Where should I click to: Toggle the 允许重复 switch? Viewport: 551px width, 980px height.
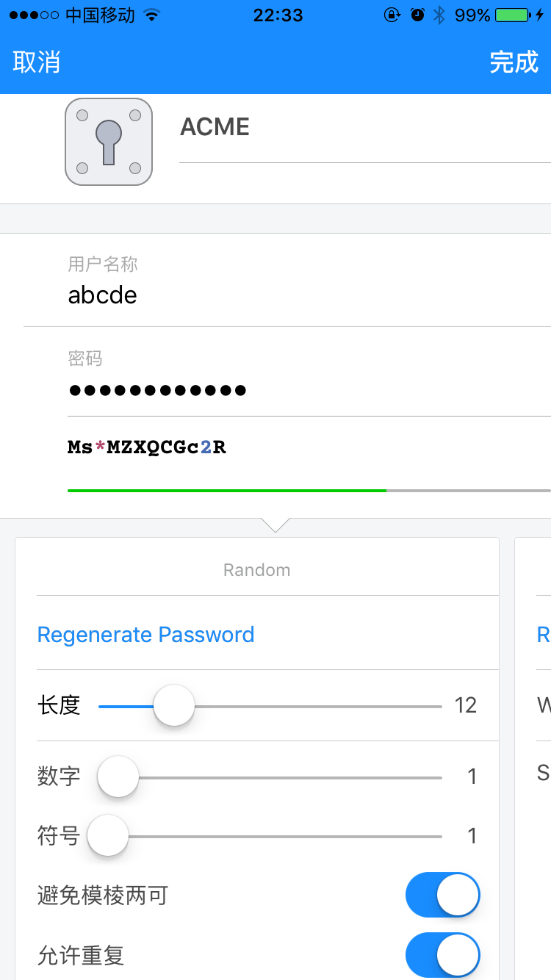442,955
